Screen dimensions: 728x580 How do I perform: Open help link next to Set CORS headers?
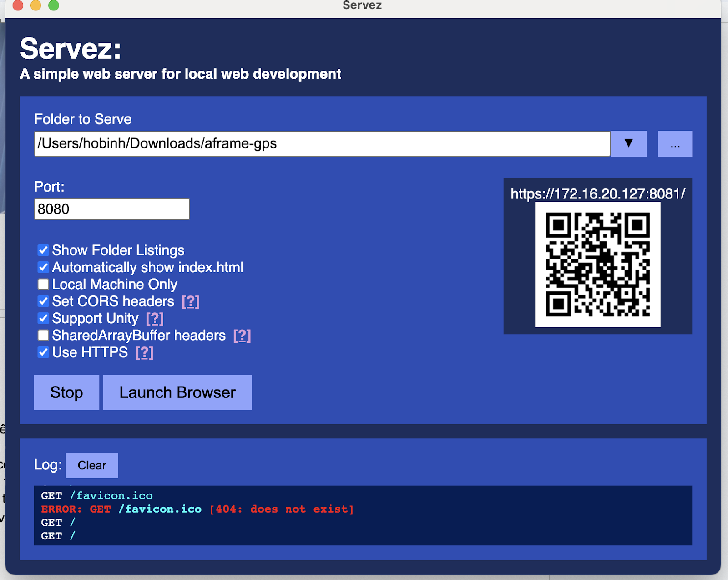[191, 301]
